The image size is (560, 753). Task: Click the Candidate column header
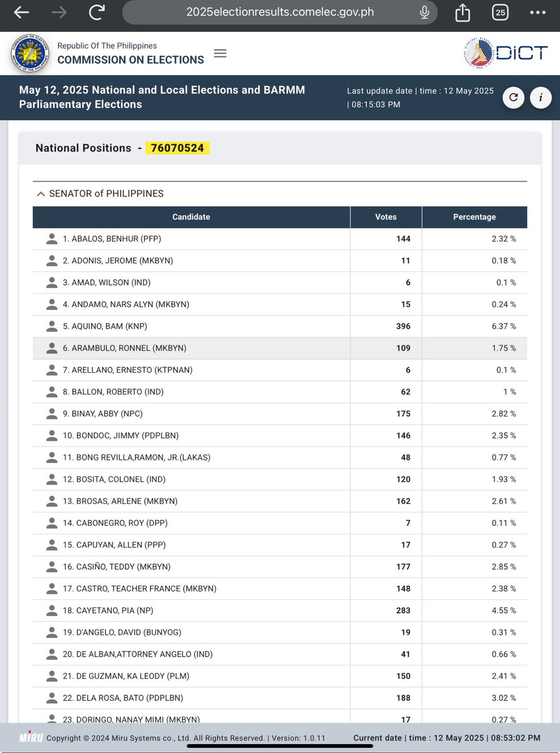coord(191,217)
